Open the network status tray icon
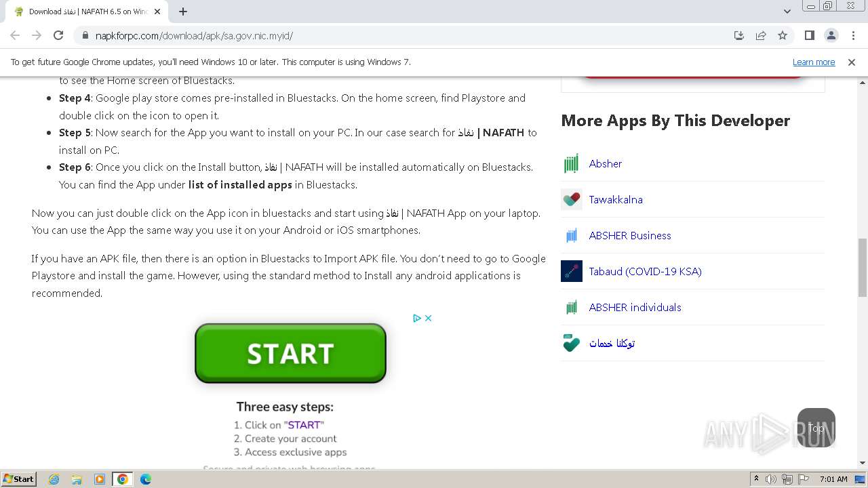 tap(787, 479)
